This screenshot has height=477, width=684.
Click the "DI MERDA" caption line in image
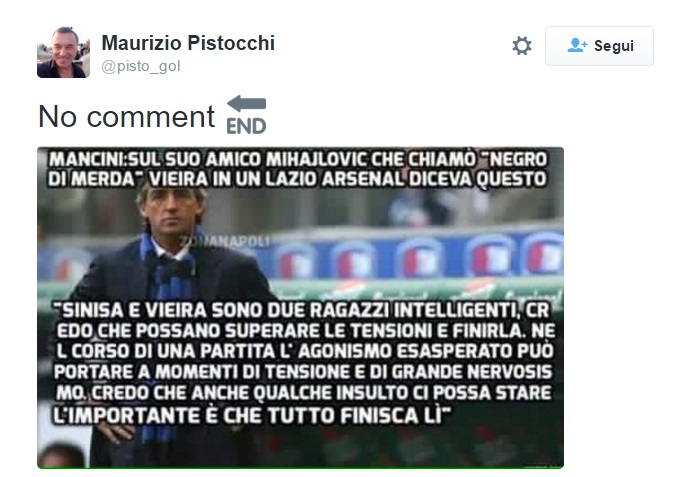[297, 179]
